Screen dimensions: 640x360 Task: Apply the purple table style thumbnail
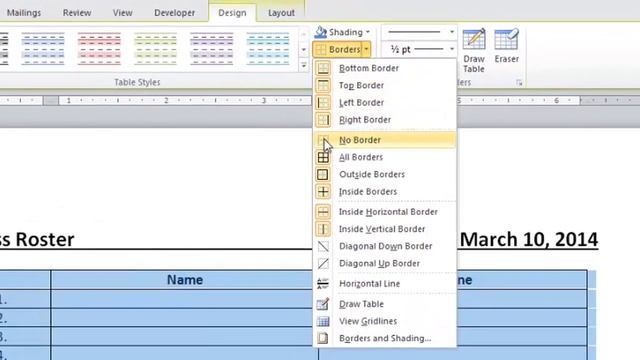pyautogui.click(x=211, y=49)
